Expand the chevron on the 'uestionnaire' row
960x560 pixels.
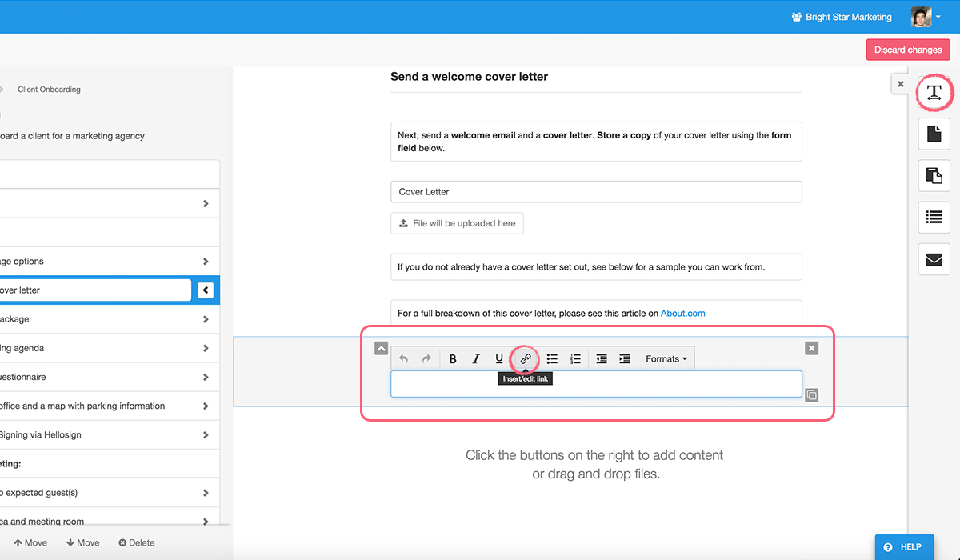click(206, 377)
